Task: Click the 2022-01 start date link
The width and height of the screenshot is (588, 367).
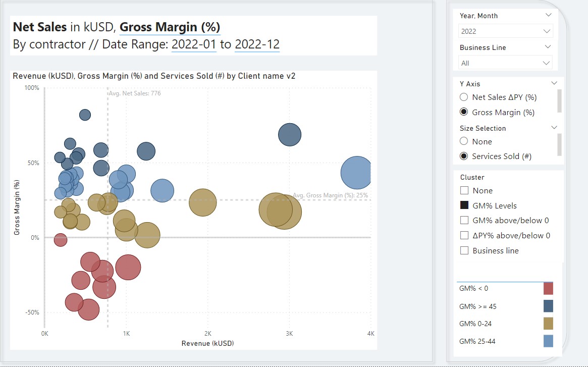Action: click(x=194, y=44)
